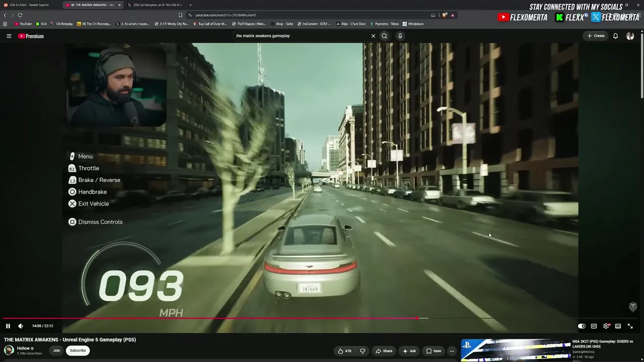Screen dimensions: 644x362
Task: Open video settings gear
Action: [606, 326]
